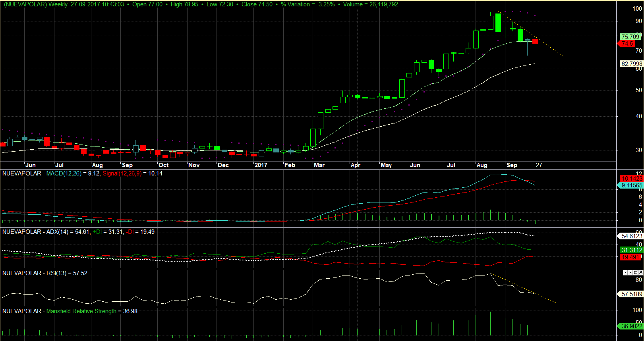Click the 2017 year label on the time axis
The image size is (644, 341).
(x=261, y=165)
